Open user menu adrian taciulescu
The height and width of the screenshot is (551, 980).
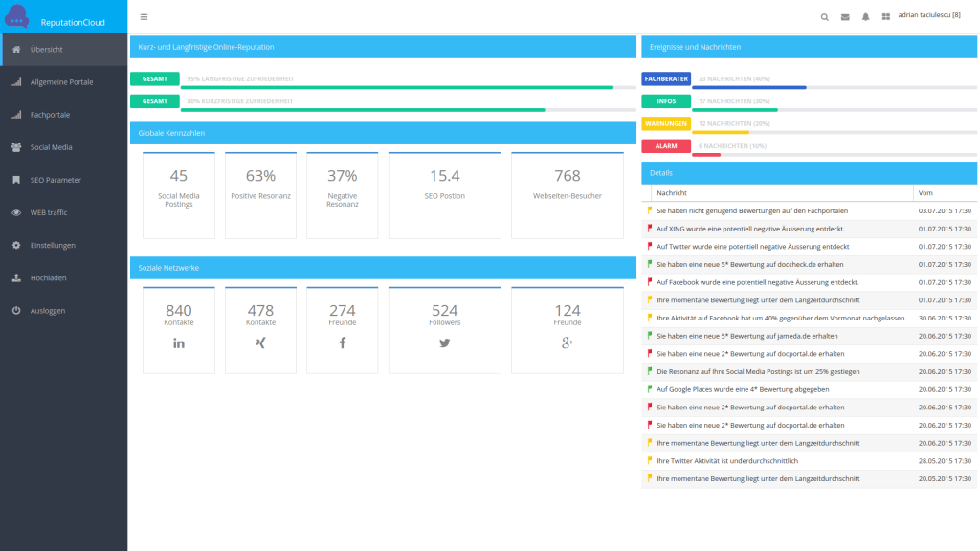click(928, 15)
